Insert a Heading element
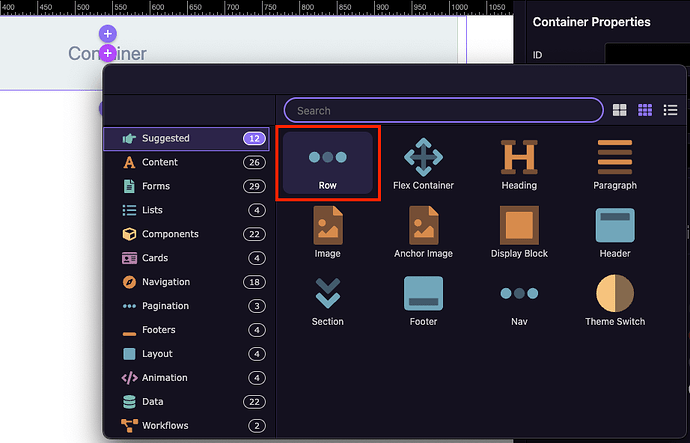Screen dimensions: 690x443 coord(519,164)
